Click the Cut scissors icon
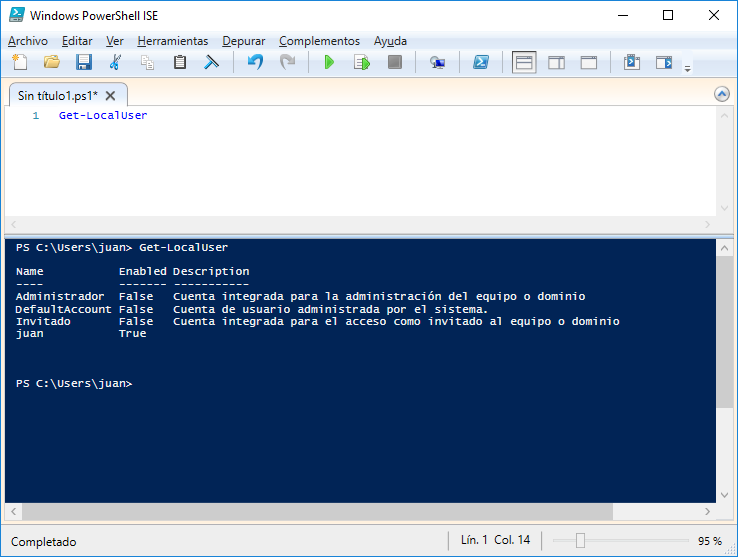 pos(116,62)
